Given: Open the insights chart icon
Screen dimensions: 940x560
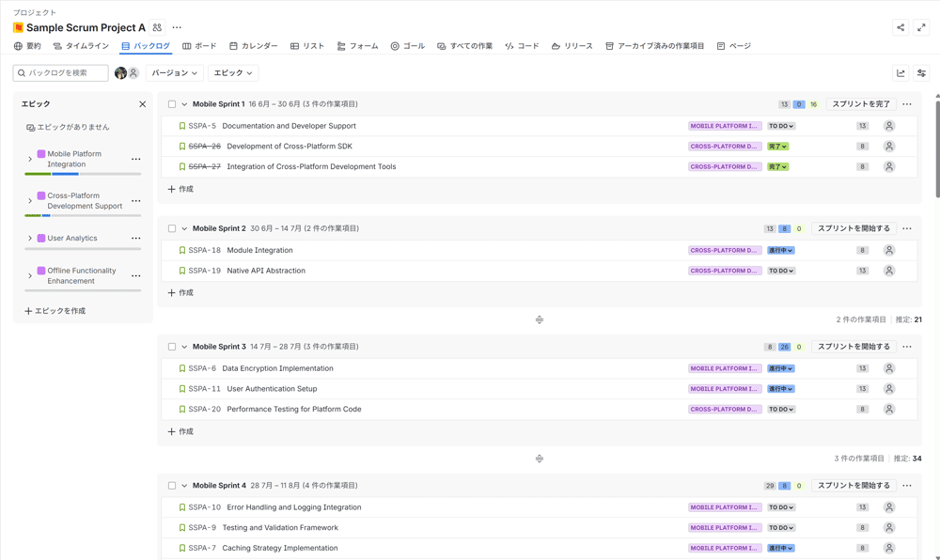Looking at the screenshot, I should coord(901,73).
